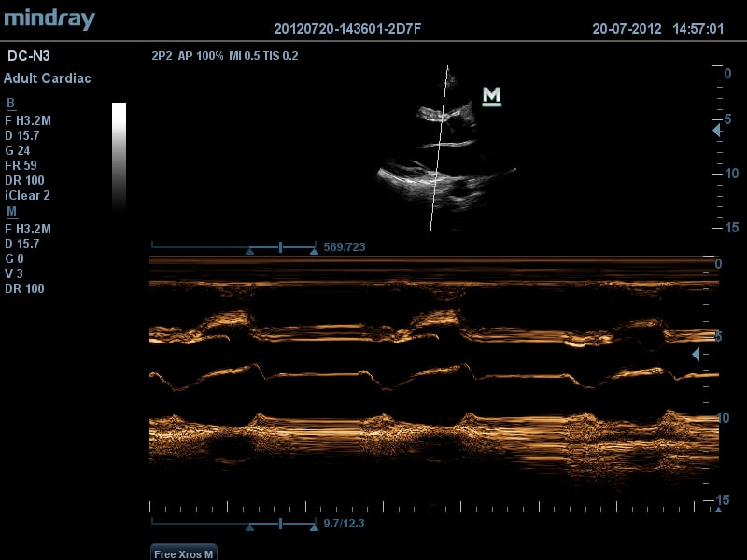This screenshot has height=560, width=747.
Task: Click the M orientation marker beside the B-mode image
Action: (491, 96)
